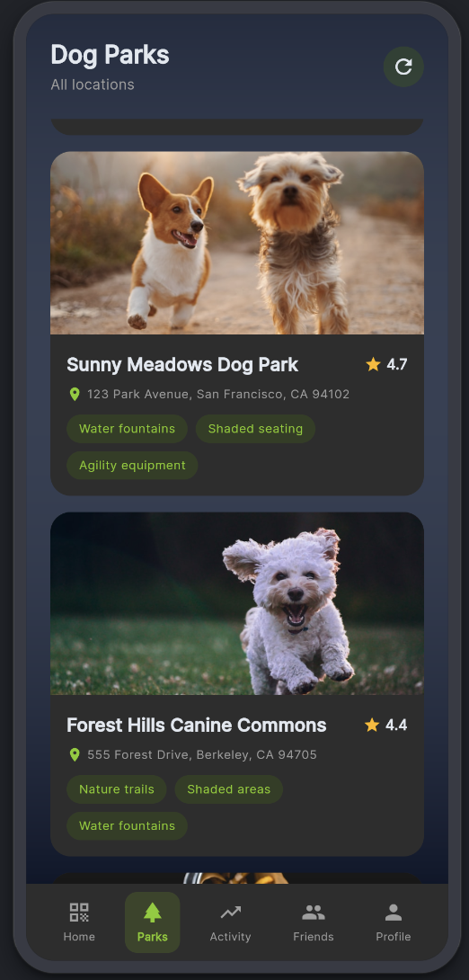This screenshot has height=980, width=469.
Task: Tap the 4.7 star rating
Action: [386, 364]
